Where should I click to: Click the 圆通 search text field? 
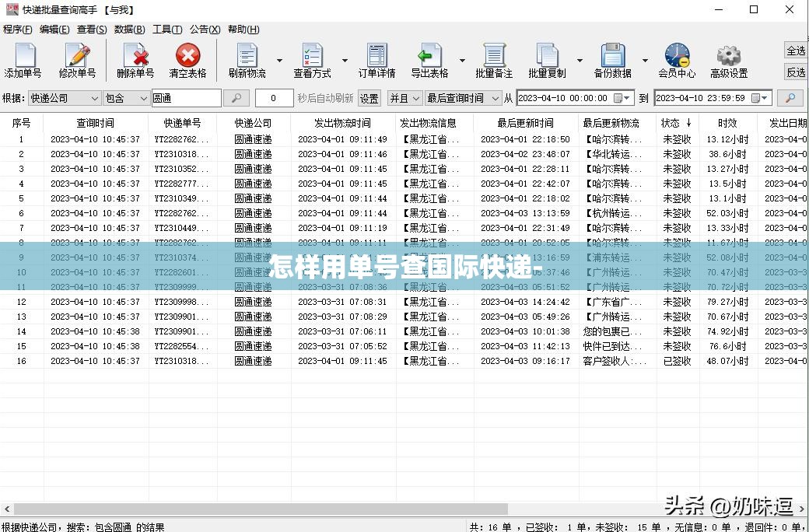click(186, 98)
